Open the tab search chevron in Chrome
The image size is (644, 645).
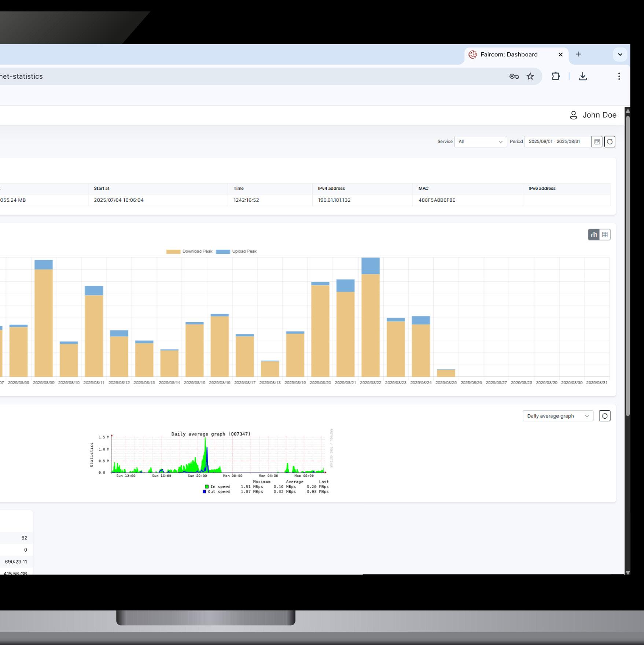(x=620, y=55)
